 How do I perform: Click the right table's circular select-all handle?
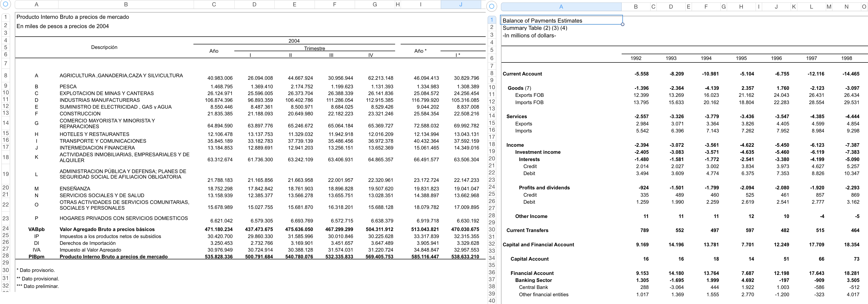[x=492, y=7]
